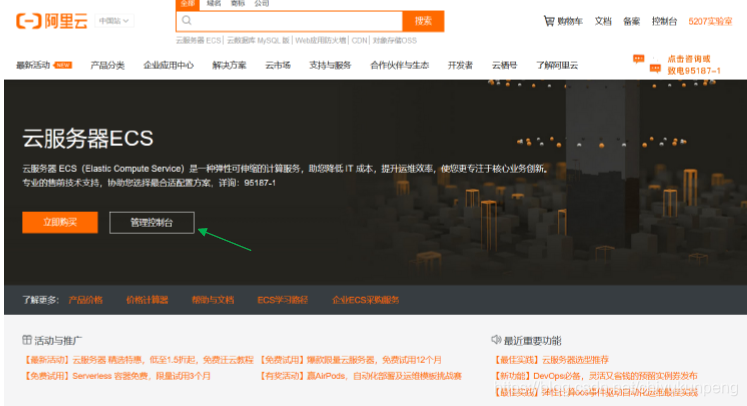
Task: Open the ECS学习路径 link
Action: [283, 300]
